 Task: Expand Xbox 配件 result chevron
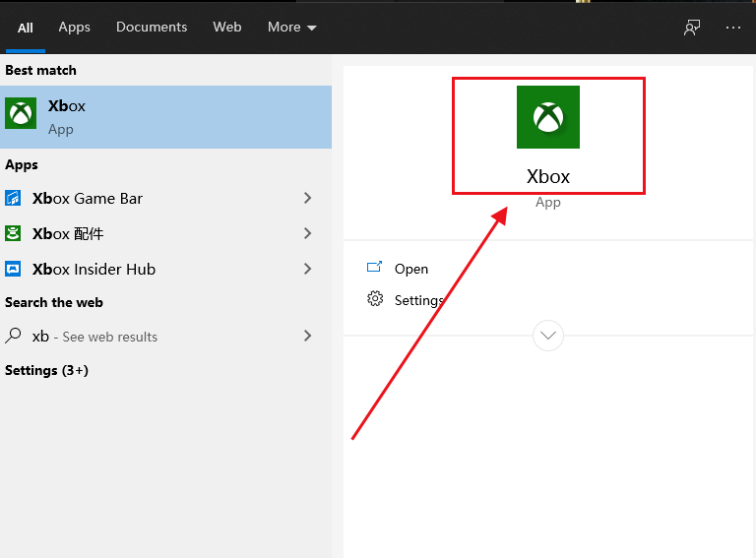307,233
